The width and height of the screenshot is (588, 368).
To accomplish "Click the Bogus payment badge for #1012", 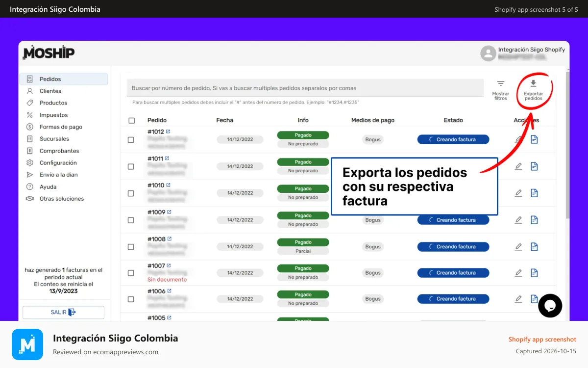I will [x=373, y=140].
